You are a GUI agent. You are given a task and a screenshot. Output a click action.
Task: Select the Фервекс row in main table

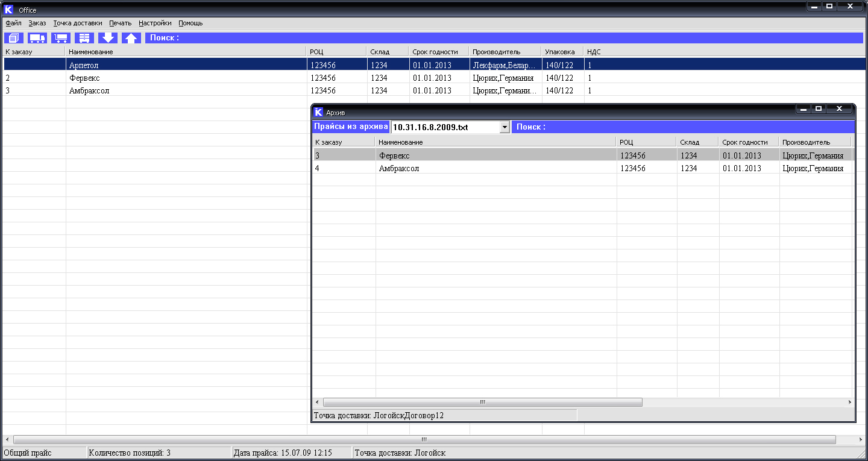click(x=433, y=78)
